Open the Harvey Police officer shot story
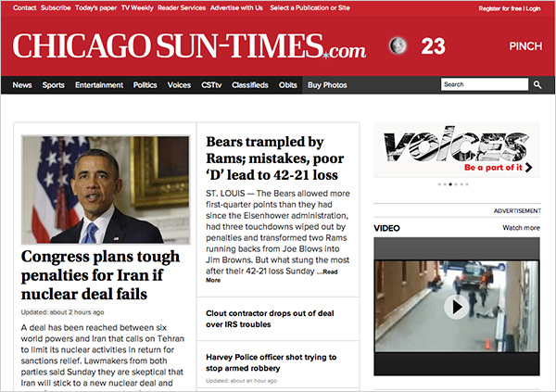Screen dimensions: 556x392 point(272,362)
